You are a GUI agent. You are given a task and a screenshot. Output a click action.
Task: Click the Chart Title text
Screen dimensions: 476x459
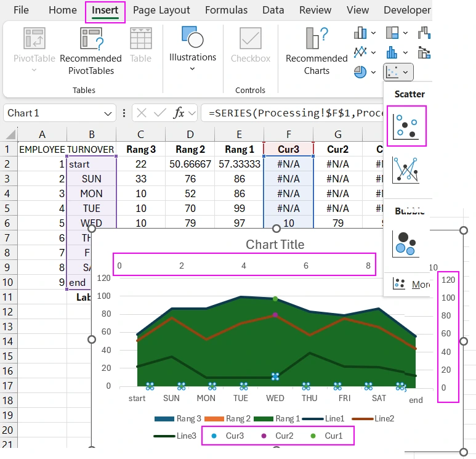click(x=275, y=245)
